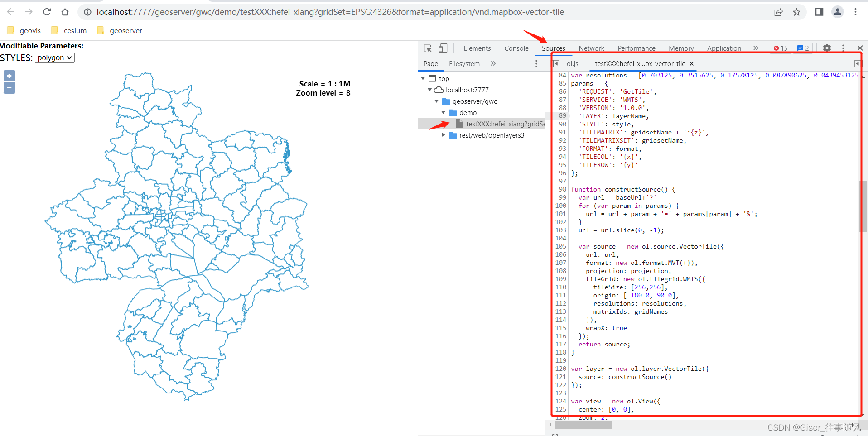Click the share page icon

(778, 12)
